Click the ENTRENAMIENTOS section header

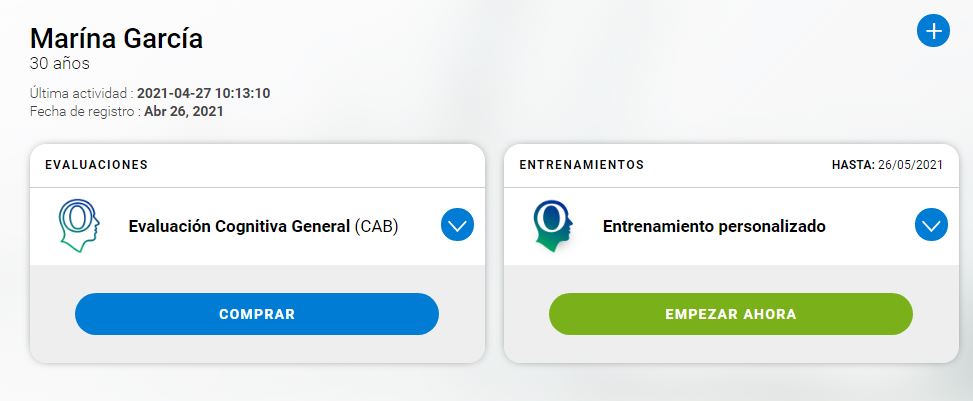point(582,165)
